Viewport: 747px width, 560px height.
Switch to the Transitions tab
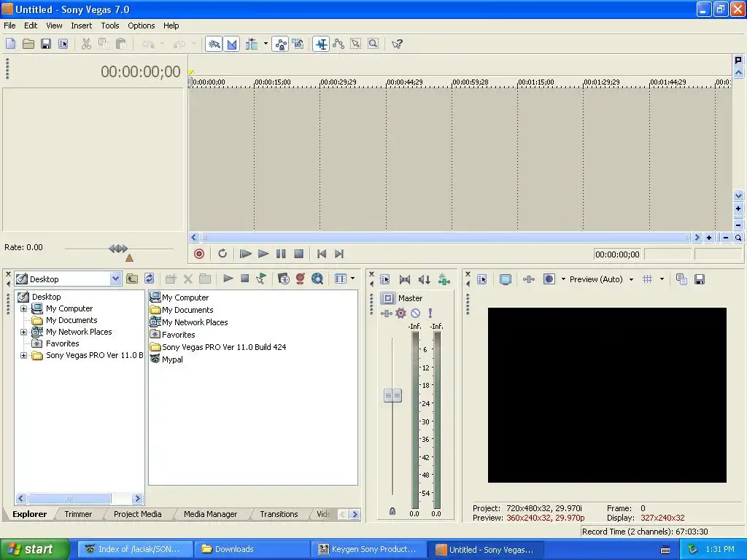(x=279, y=514)
